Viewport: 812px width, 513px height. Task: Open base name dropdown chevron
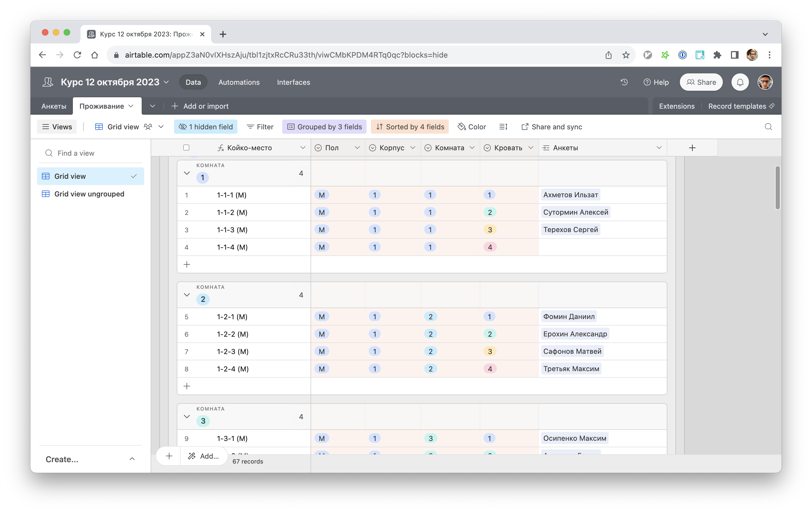[166, 82]
